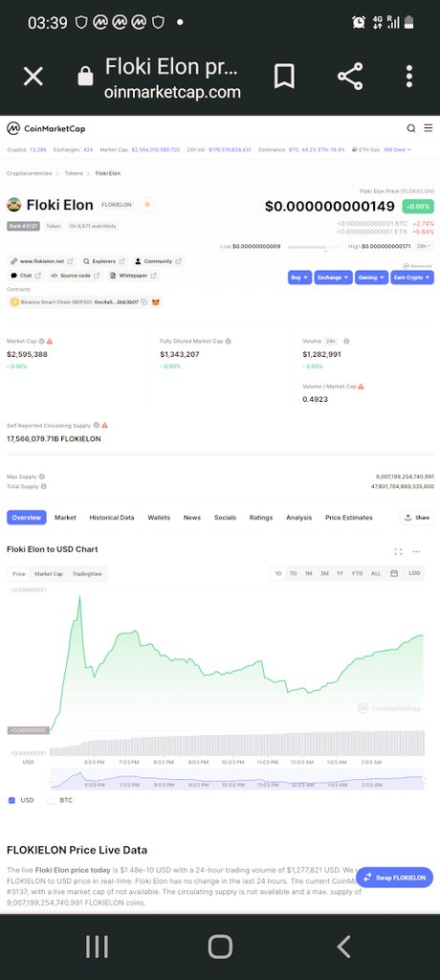
Task: Open the Gaming dropdown
Action: (371, 278)
